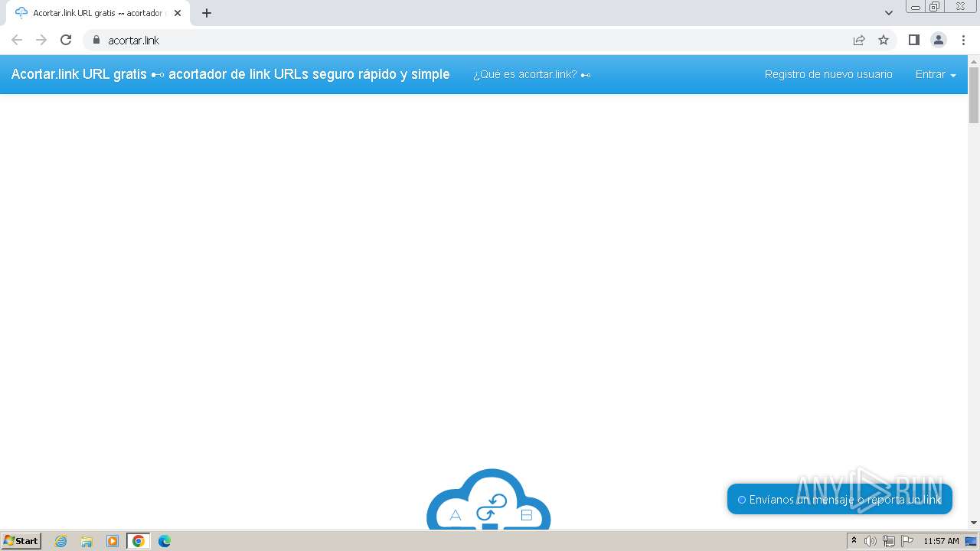Open a new tab with the plus button

(x=207, y=13)
